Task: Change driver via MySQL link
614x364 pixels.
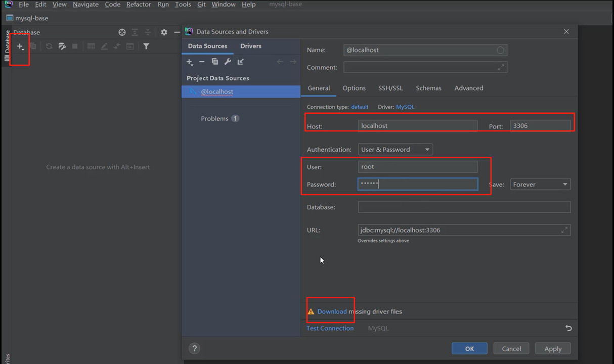Action: pos(405,107)
